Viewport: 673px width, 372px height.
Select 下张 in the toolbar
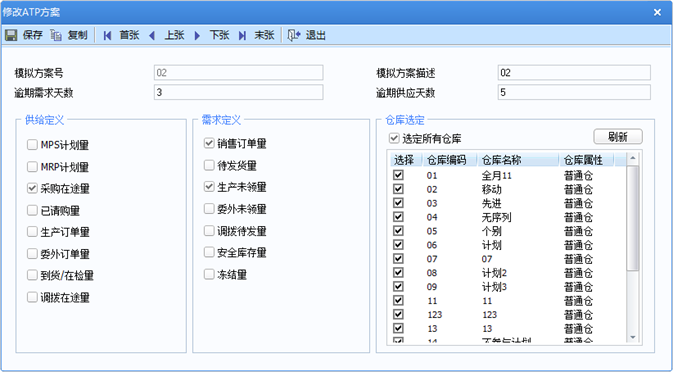[x=219, y=35]
